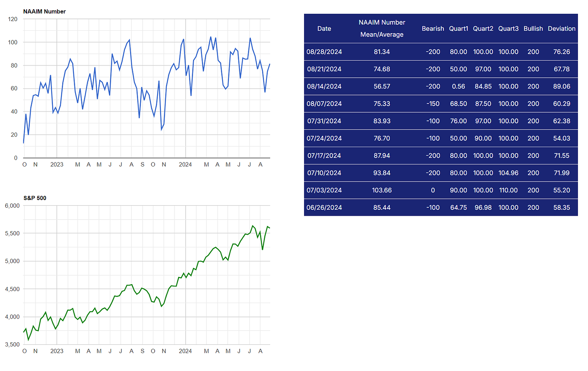The height and width of the screenshot is (371, 588).
Task: Select the 0.56 Quart1 value
Action: (x=458, y=86)
